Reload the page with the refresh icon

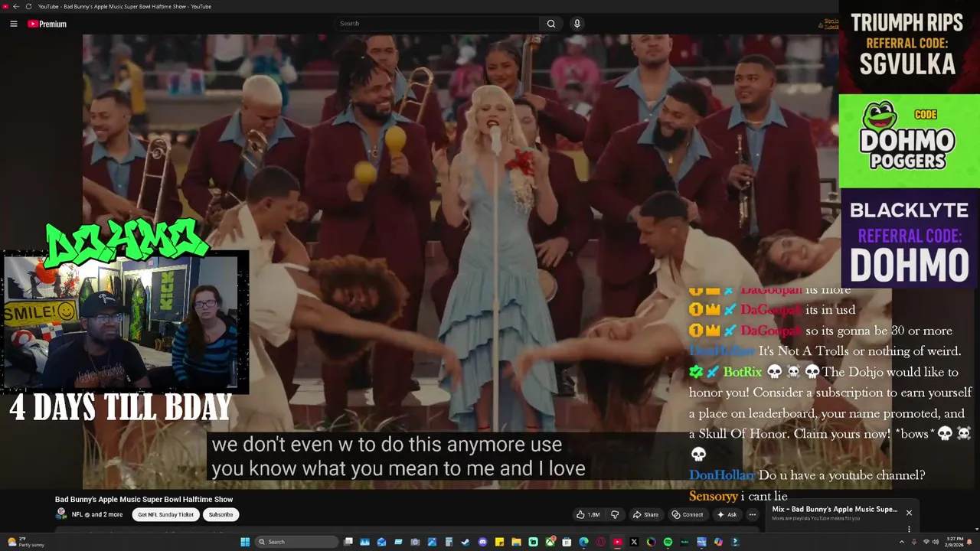tap(28, 6)
